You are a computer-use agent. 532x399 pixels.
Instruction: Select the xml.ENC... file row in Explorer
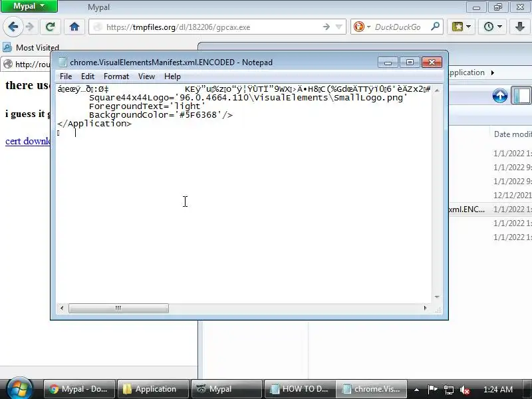click(490, 209)
